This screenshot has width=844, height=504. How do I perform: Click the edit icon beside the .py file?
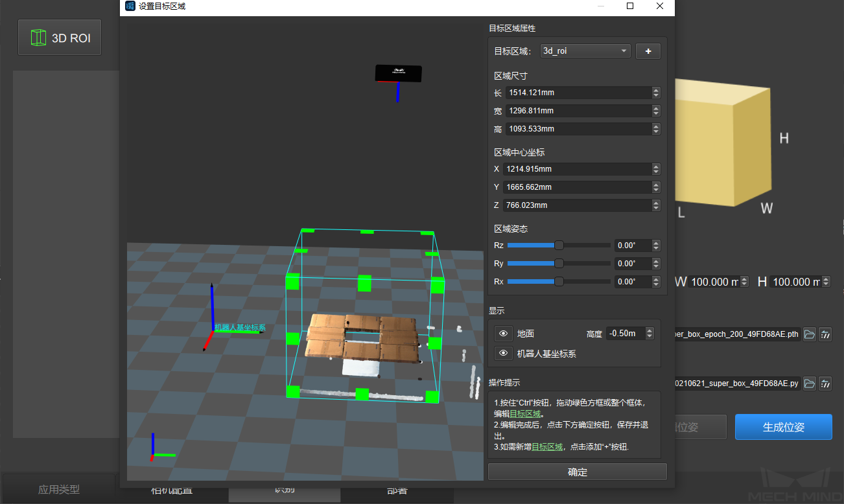click(x=825, y=384)
